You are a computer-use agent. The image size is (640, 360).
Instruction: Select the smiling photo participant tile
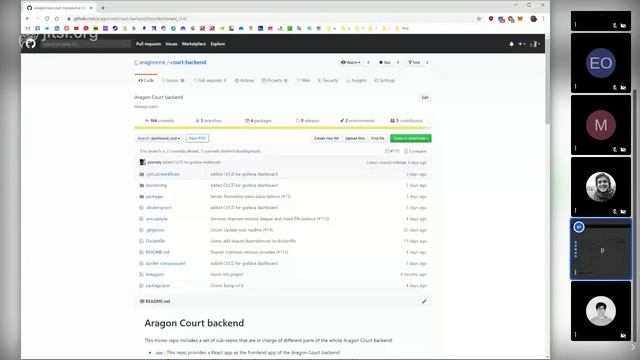pyautogui.click(x=600, y=187)
